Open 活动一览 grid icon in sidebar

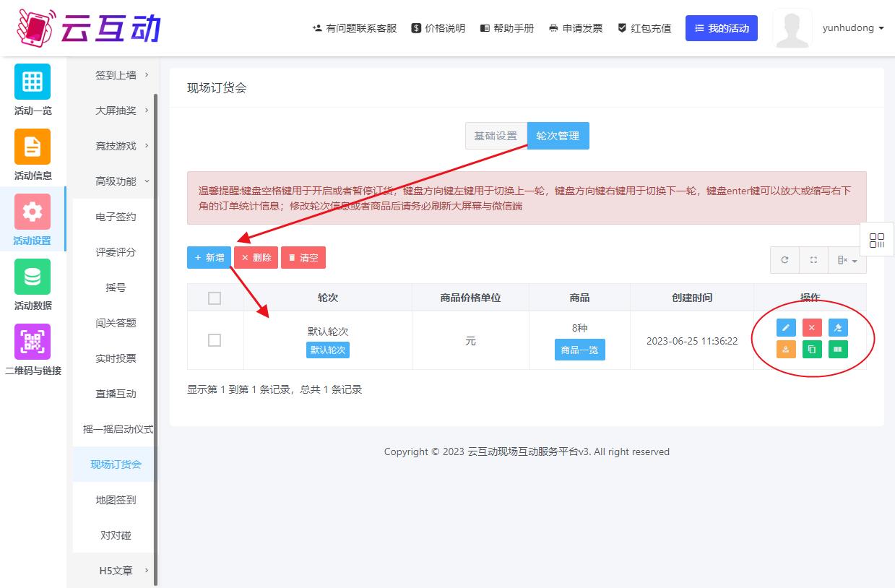[x=33, y=82]
